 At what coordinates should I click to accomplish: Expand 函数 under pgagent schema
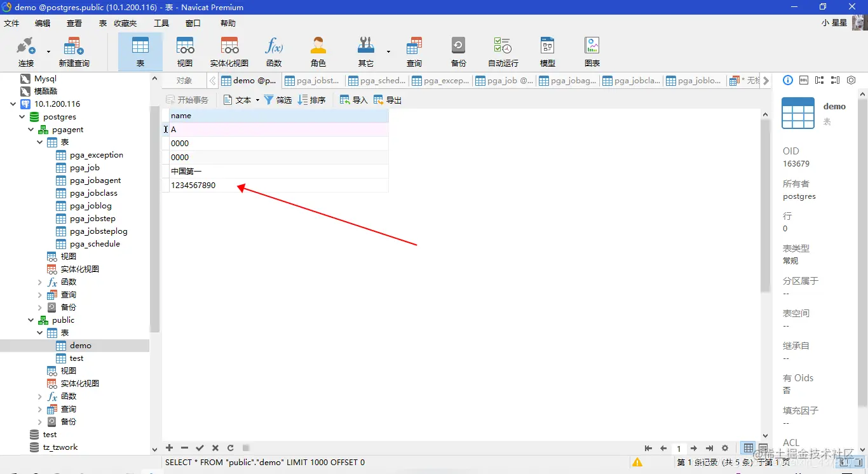(x=40, y=282)
